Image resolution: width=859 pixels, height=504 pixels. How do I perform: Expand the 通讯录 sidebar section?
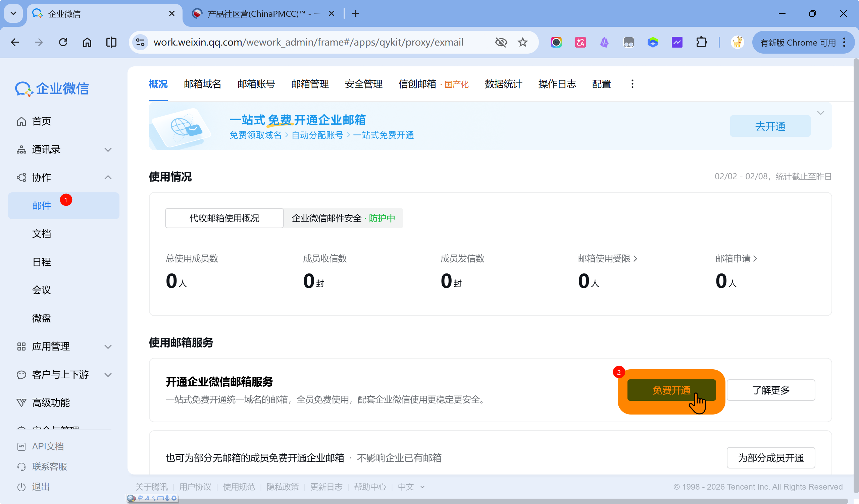click(108, 149)
